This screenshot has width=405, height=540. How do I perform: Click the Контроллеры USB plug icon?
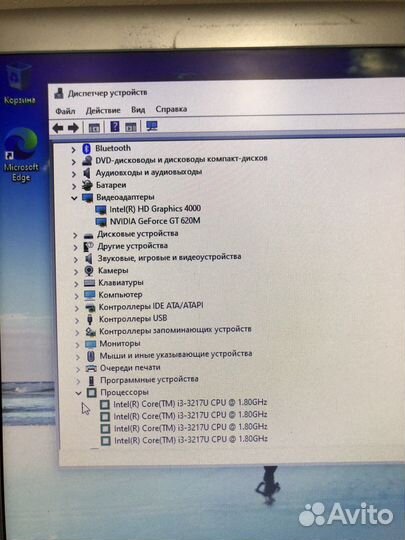click(90, 320)
